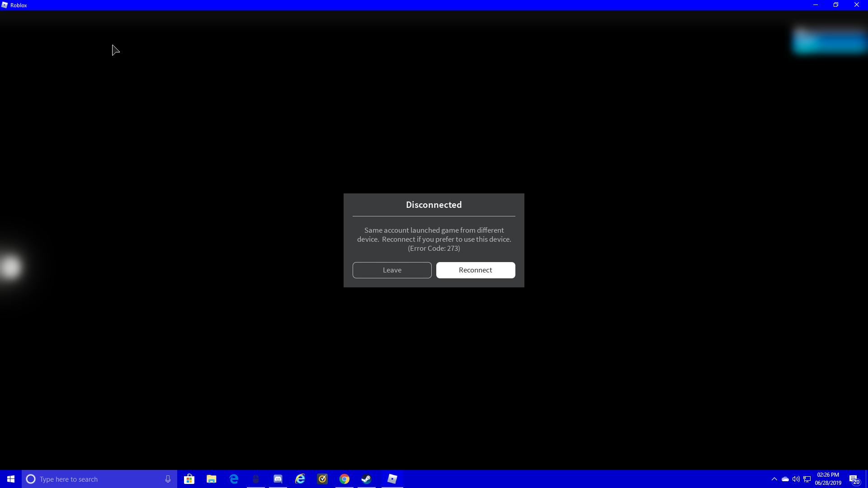Open File Explorer from the taskbar

click(x=211, y=479)
